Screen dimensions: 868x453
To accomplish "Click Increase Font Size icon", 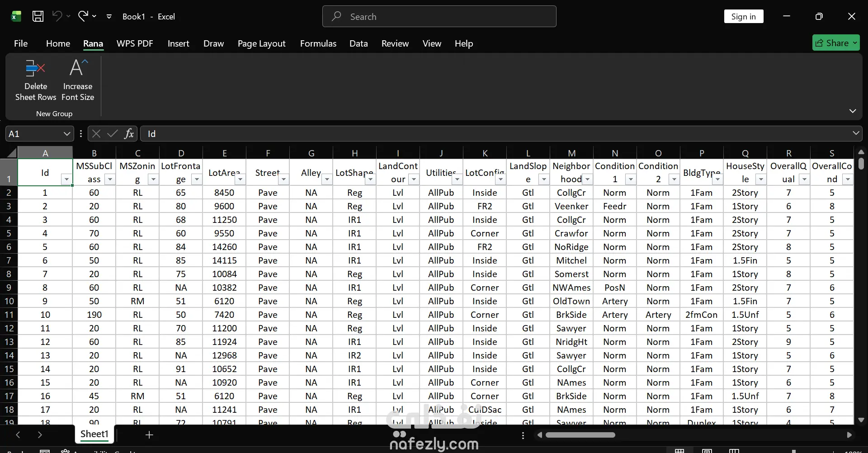I will [78, 68].
